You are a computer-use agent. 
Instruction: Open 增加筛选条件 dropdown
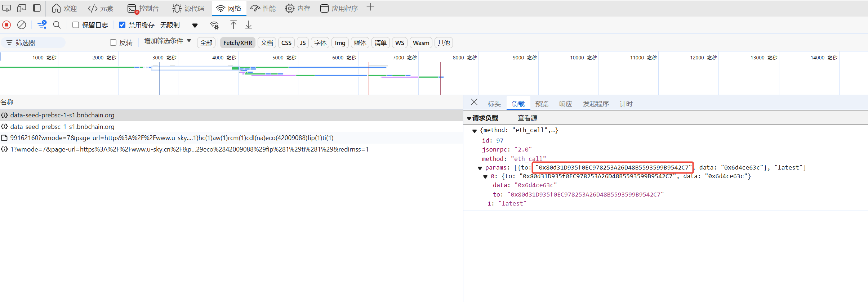click(168, 41)
